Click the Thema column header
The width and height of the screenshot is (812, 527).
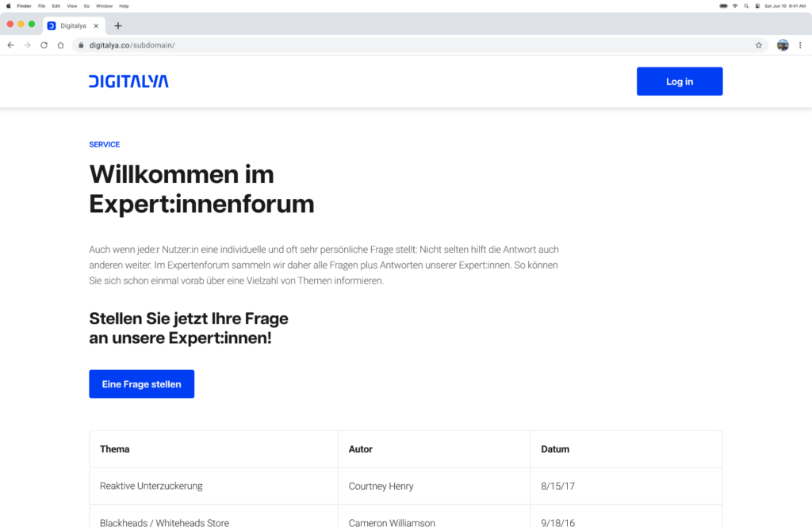click(115, 449)
